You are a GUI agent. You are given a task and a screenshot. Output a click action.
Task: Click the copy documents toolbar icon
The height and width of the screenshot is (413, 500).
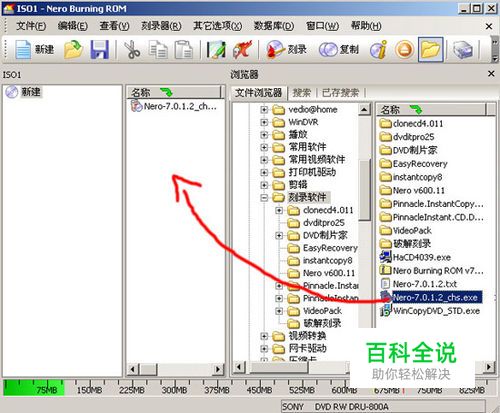(x=158, y=50)
